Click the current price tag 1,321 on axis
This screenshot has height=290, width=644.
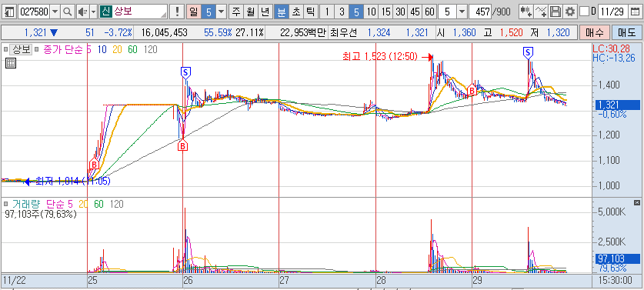click(x=617, y=105)
